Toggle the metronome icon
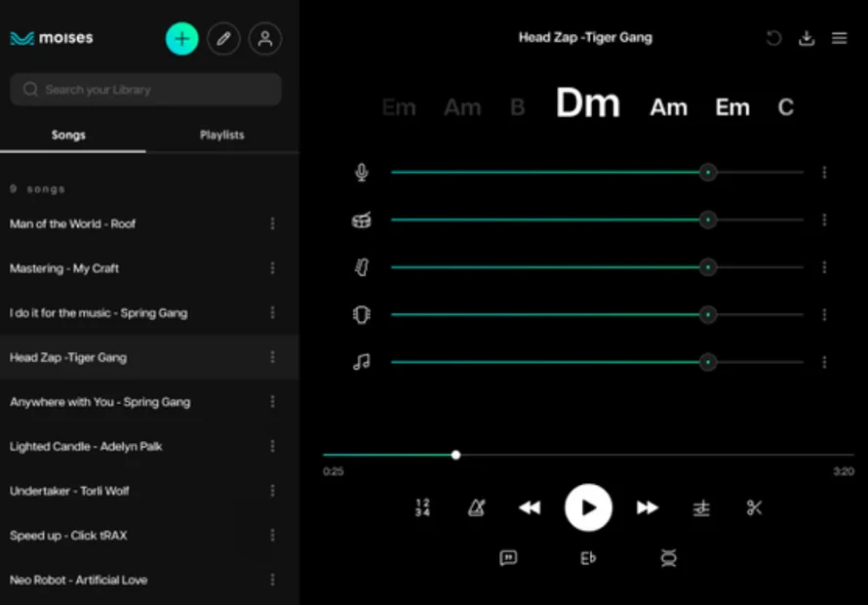 pyautogui.click(x=476, y=507)
